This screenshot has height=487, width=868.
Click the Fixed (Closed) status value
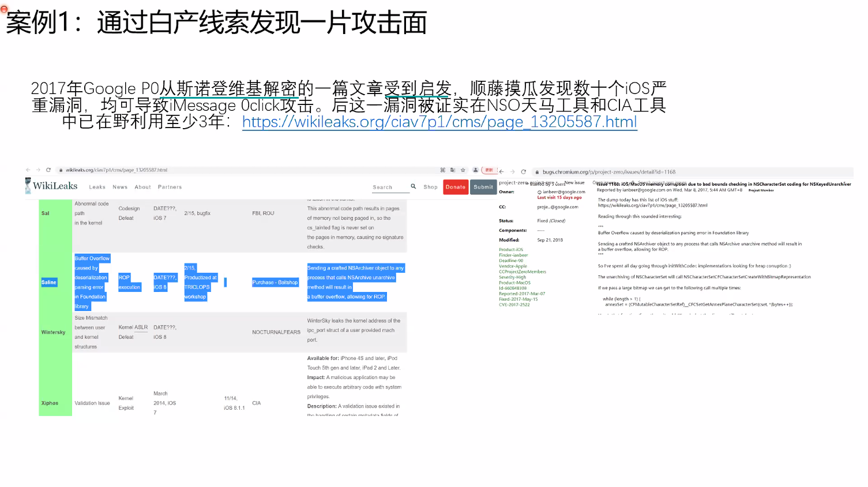coord(551,221)
